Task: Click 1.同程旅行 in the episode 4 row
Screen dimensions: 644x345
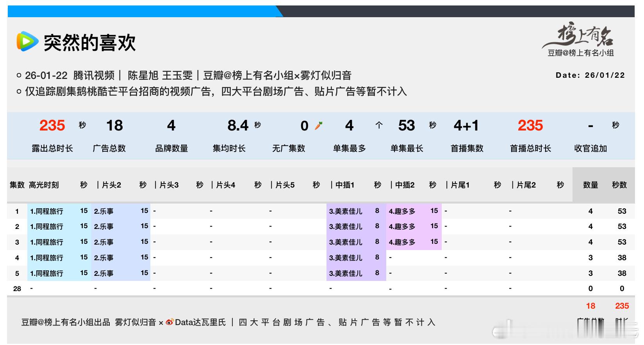Action: [x=46, y=258]
